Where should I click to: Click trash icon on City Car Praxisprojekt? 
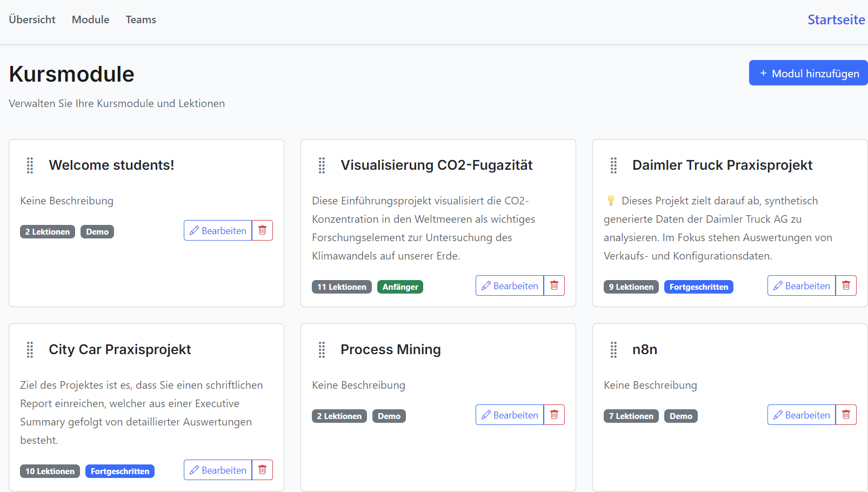point(262,470)
